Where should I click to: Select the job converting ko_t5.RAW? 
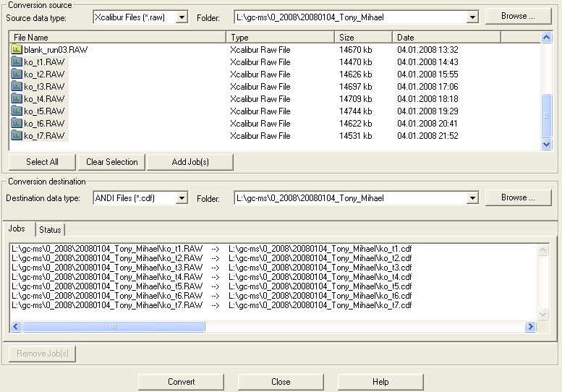pyautogui.click(x=211, y=286)
